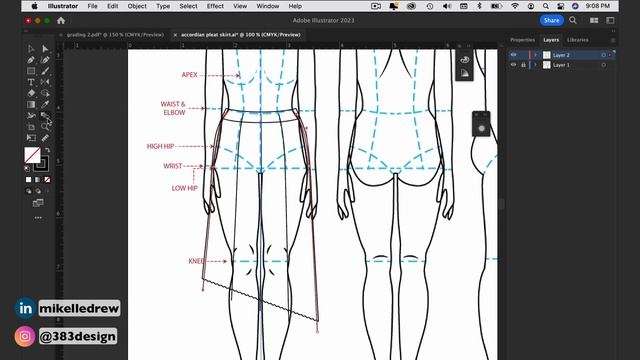
Task: Open the Help menu
Action: (x=295, y=6)
